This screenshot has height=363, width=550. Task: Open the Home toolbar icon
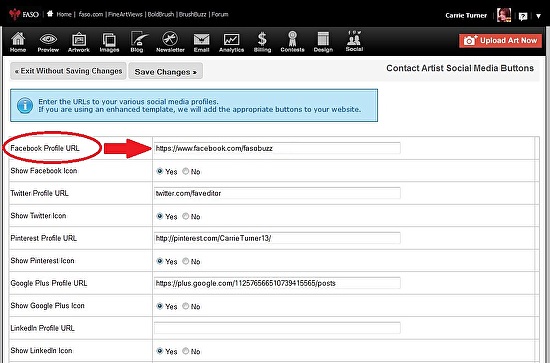(18, 42)
